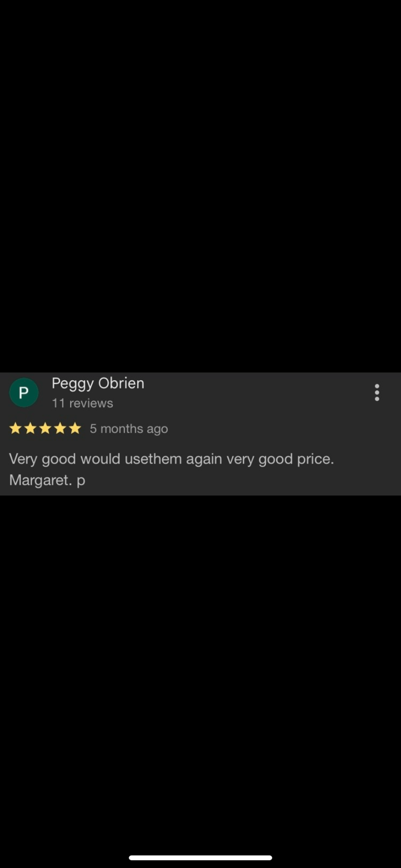
Task: Tap the green P profile avatar
Action: coord(24,393)
